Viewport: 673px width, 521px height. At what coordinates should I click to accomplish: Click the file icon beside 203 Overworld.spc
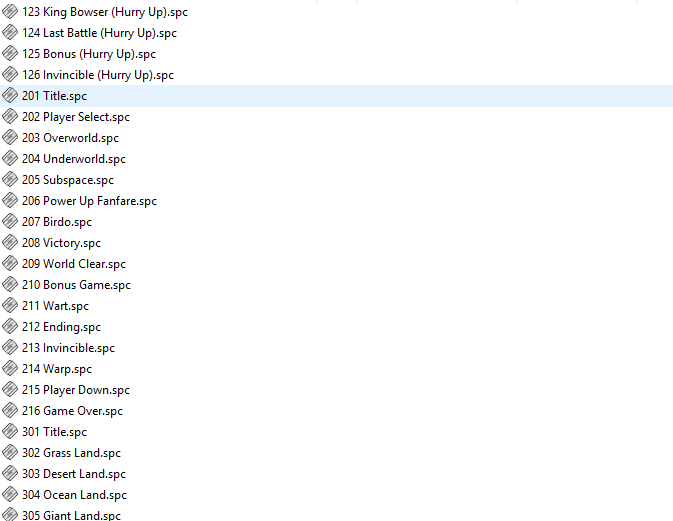click(10, 137)
